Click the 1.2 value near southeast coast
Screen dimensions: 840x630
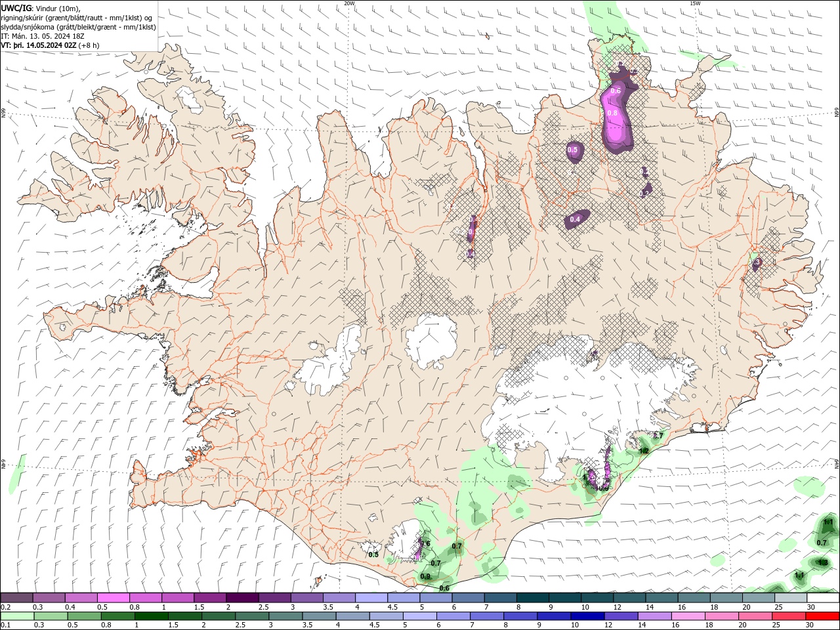click(644, 451)
